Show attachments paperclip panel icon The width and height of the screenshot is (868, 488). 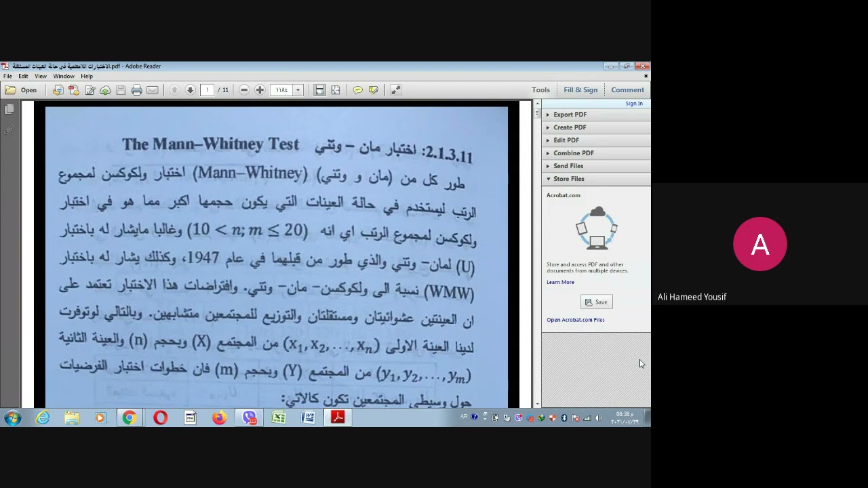pos(9,129)
